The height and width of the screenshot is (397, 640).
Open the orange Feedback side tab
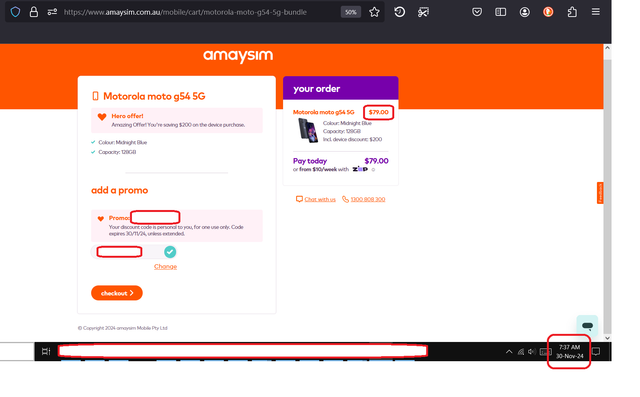(x=600, y=193)
